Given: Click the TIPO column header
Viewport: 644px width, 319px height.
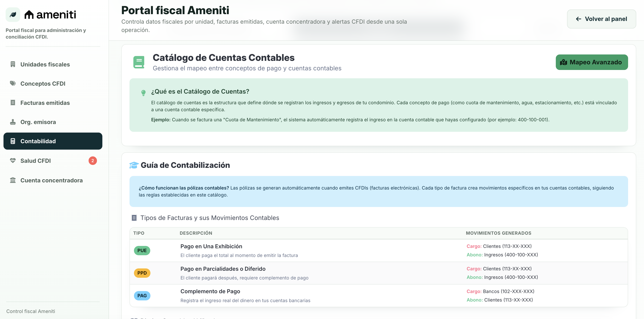Looking at the screenshot, I should pos(139,233).
